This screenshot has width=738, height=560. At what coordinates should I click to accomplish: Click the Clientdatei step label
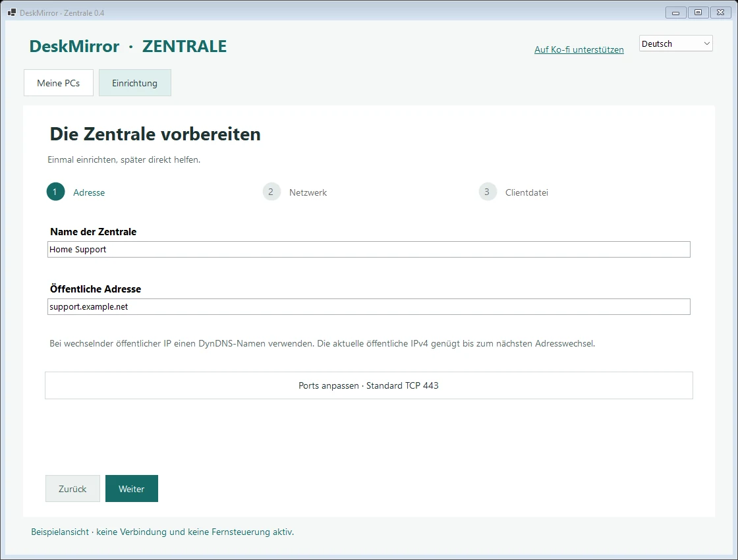point(526,192)
